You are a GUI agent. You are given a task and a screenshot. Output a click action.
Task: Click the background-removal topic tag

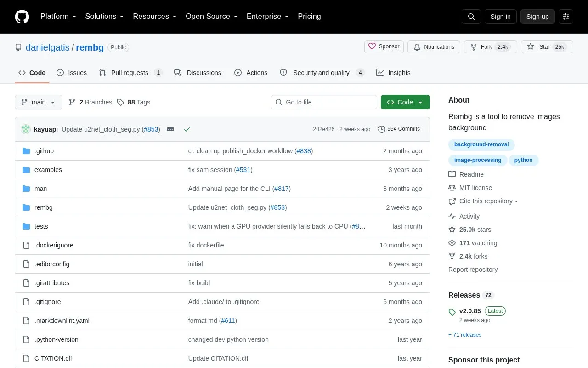[481, 144]
